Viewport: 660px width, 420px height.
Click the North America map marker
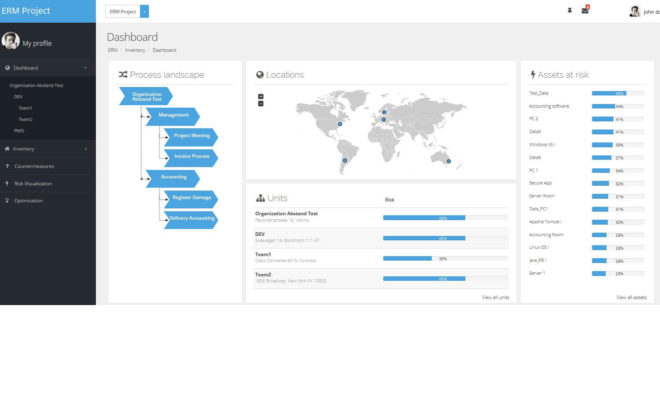pos(340,124)
